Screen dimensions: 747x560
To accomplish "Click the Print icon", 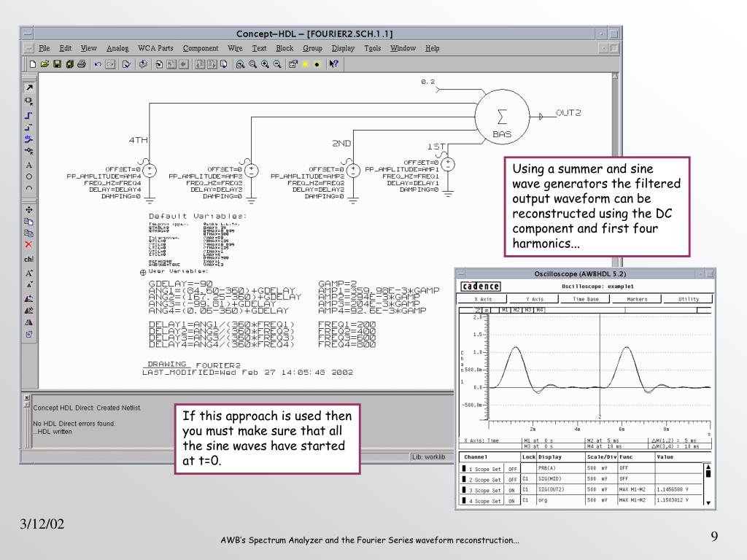I will click(82, 64).
